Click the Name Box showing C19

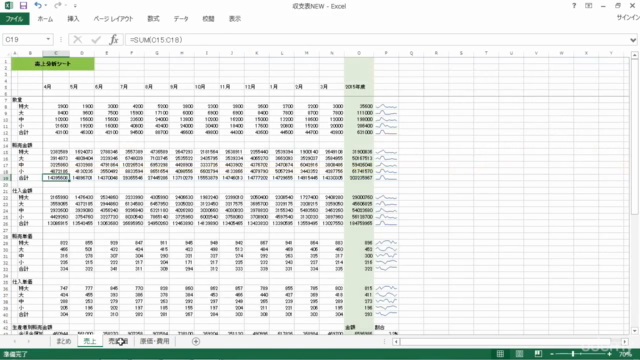tap(24, 40)
